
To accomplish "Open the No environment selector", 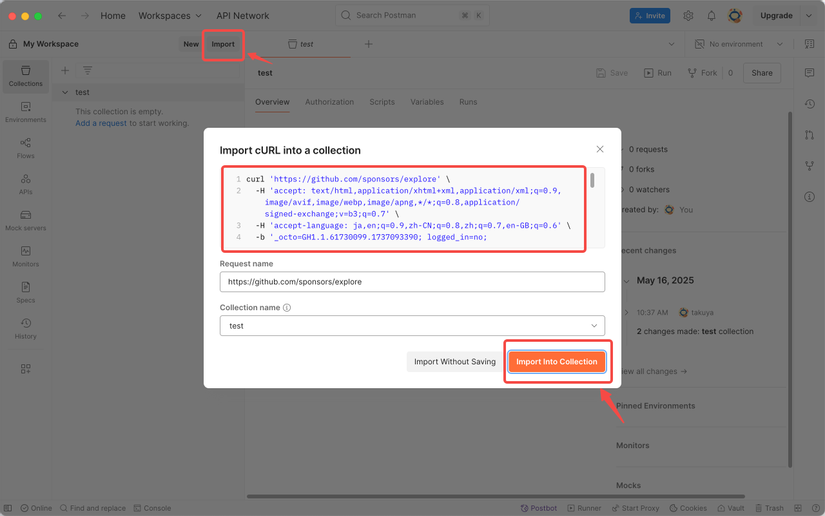I will (x=739, y=44).
